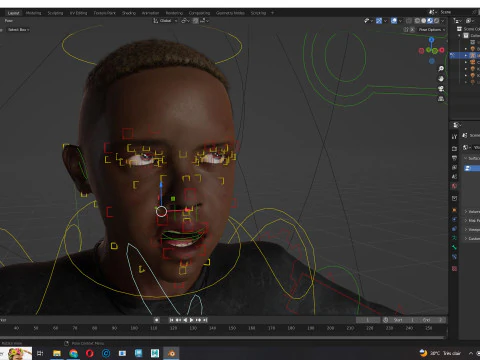
Task: Toggle snapping magnet in viewport header
Action: point(196,21)
